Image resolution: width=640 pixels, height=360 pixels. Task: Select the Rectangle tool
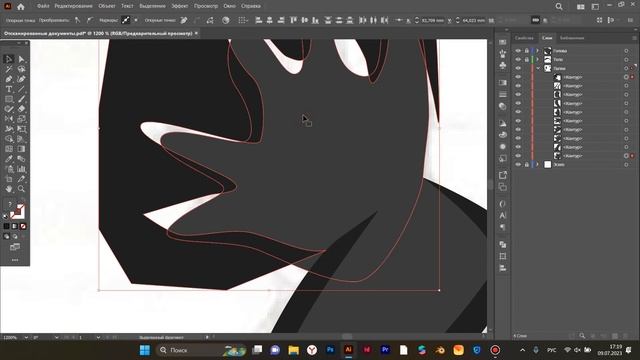(x=9, y=99)
